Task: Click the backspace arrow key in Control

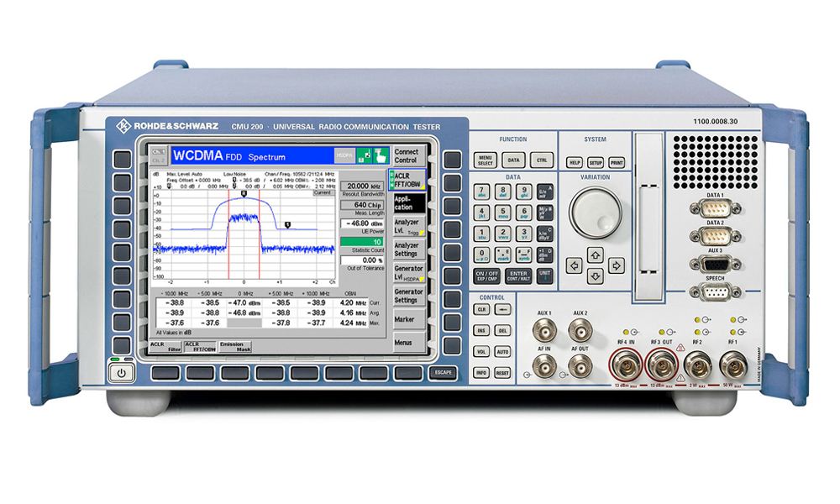Action: coord(502,310)
